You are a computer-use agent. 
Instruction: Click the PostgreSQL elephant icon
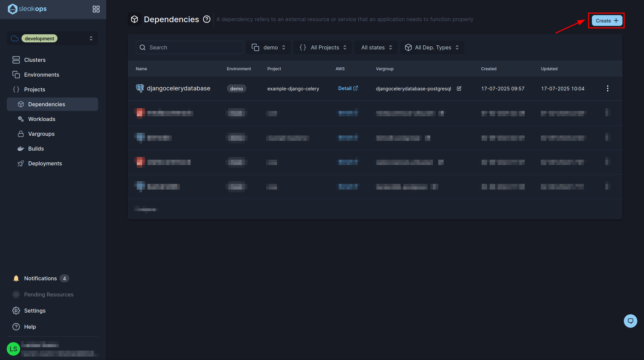click(140, 88)
